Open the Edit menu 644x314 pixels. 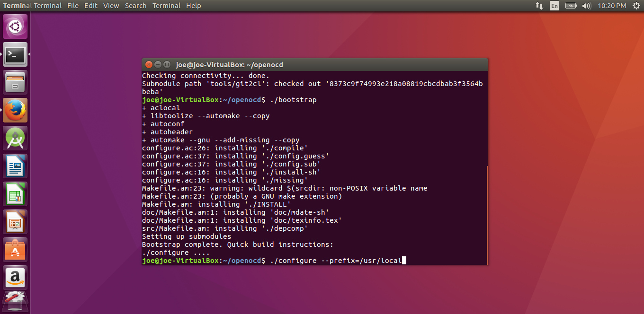tap(91, 6)
